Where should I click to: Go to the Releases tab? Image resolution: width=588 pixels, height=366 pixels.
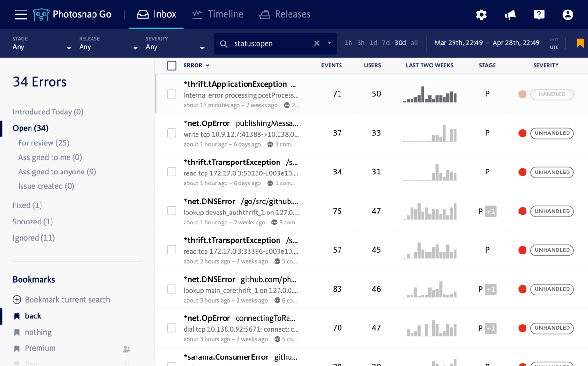point(285,14)
